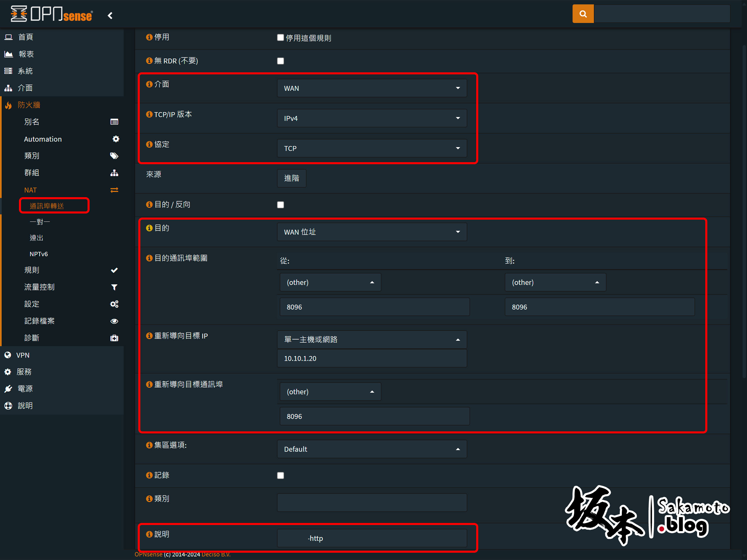Image resolution: width=747 pixels, height=560 pixels.
Task: Open the 協定 TCP dropdown
Action: [x=372, y=148]
